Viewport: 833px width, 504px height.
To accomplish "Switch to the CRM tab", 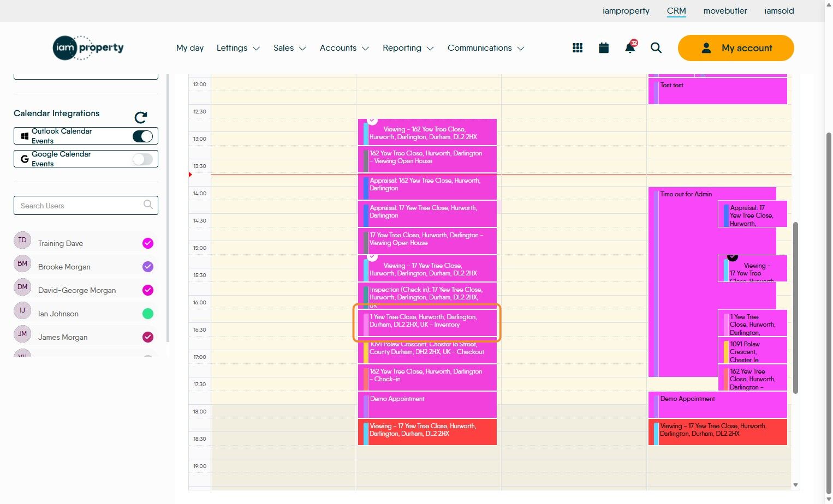I will (x=676, y=11).
